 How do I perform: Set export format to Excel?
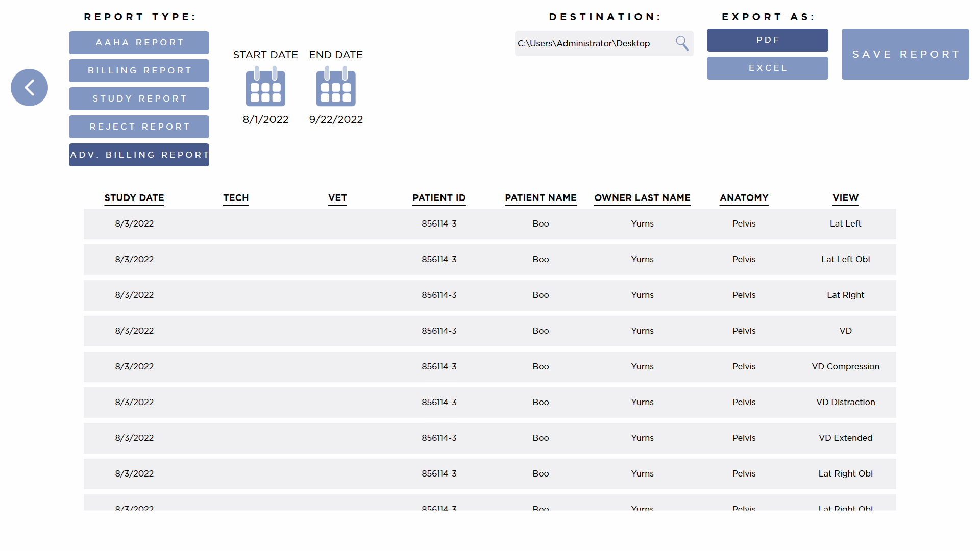point(767,68)
